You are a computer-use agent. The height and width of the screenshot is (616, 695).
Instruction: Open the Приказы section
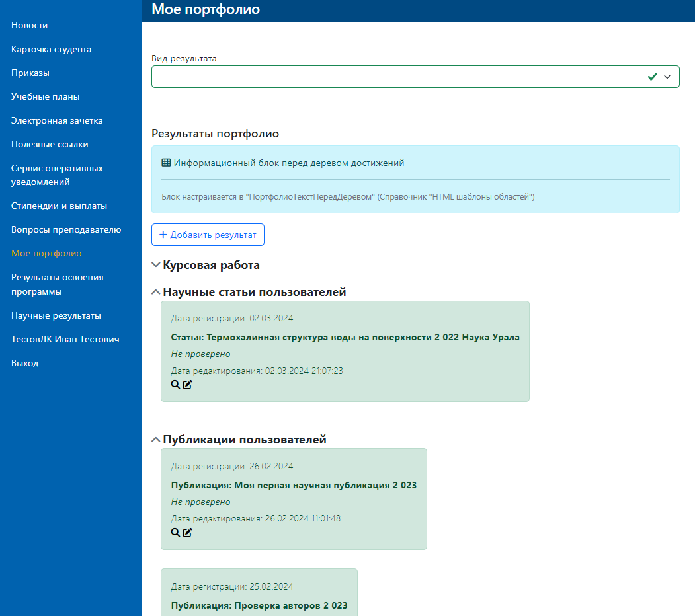pos(30,73)
